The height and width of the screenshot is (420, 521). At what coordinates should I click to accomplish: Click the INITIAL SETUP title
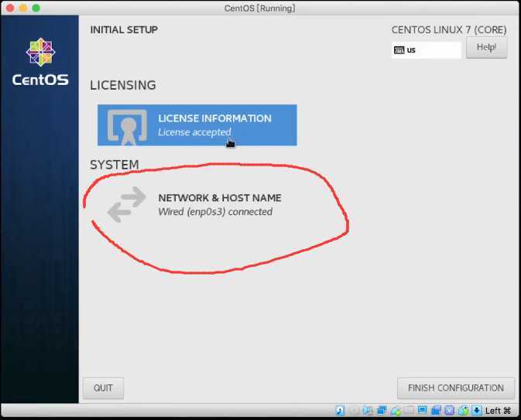(124, 29)
